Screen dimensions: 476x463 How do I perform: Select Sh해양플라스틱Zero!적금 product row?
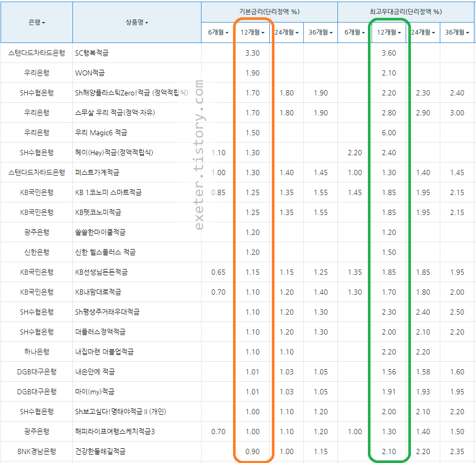coord(131,93)
